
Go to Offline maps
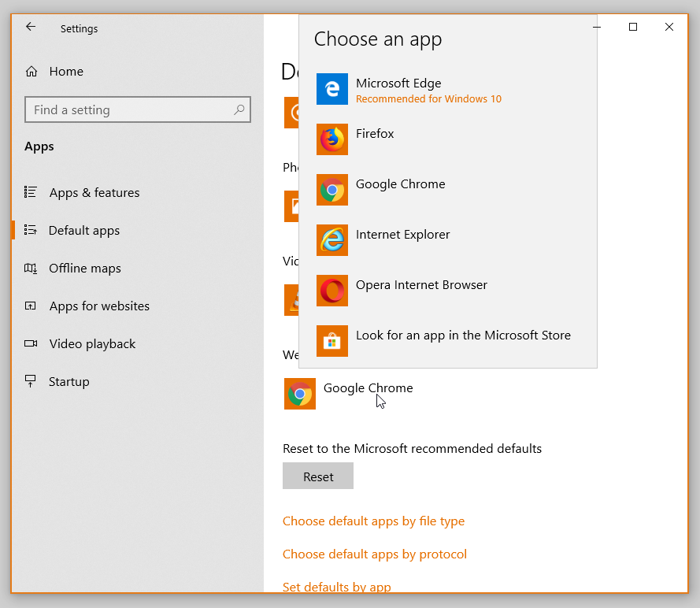click(x=85, y=269)
